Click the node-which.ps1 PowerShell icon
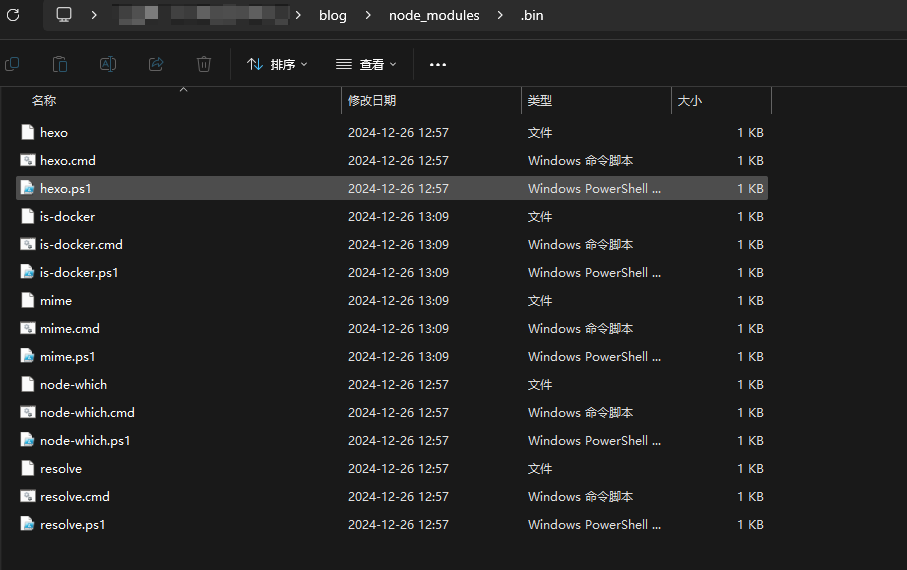 tap(28, 440)
